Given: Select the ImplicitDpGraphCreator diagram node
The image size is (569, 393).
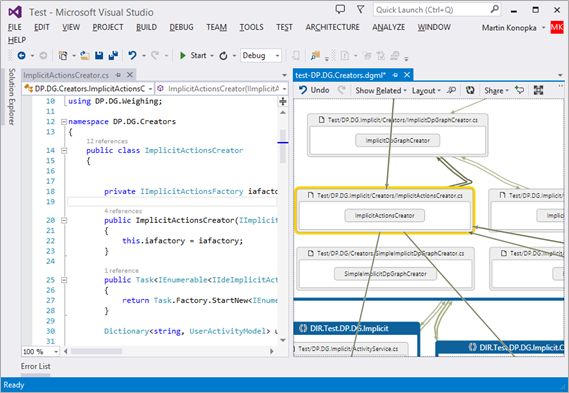Looking at the screenshot, I should 398,140.
